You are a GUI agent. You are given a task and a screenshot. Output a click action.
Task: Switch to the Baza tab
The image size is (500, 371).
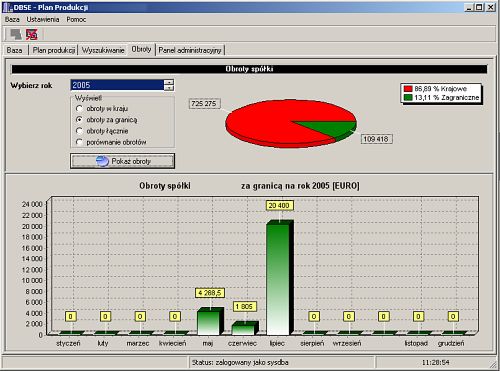pos(15,50)
